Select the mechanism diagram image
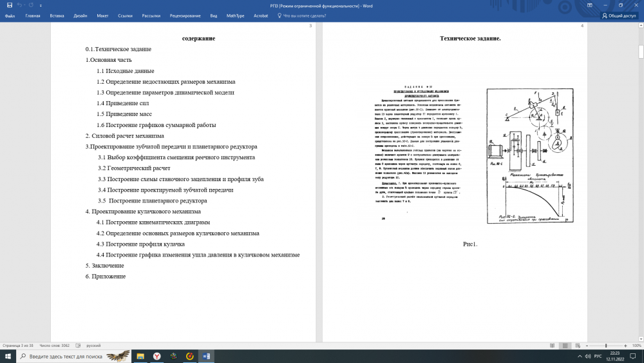644x363 pixels. 530,156
